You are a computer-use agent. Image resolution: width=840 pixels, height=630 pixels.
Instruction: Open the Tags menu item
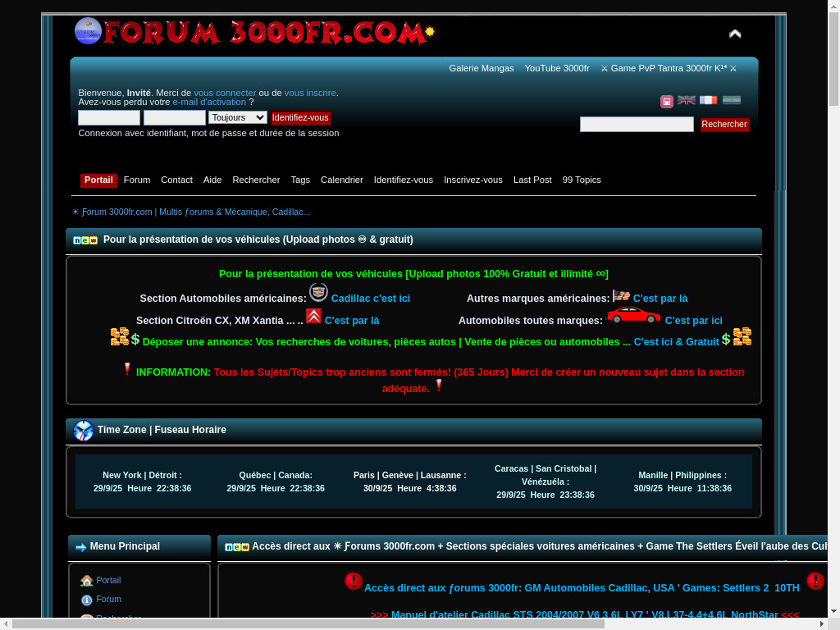click(300, 180)
